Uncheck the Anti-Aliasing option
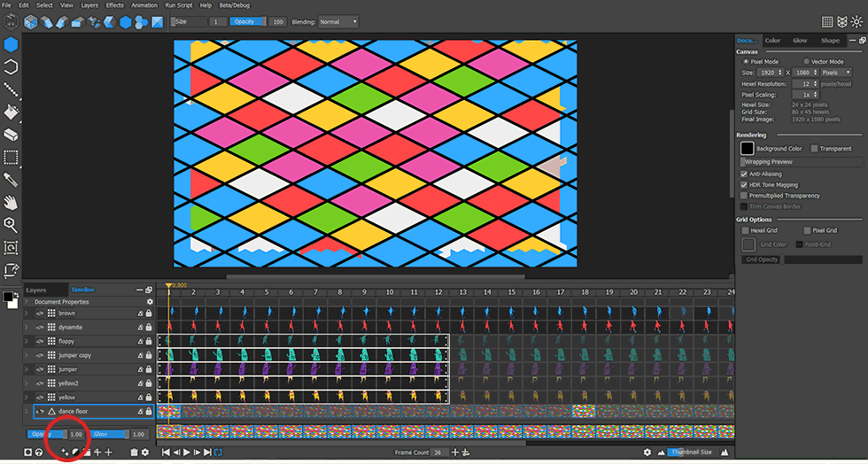 (x=743, y=174)
